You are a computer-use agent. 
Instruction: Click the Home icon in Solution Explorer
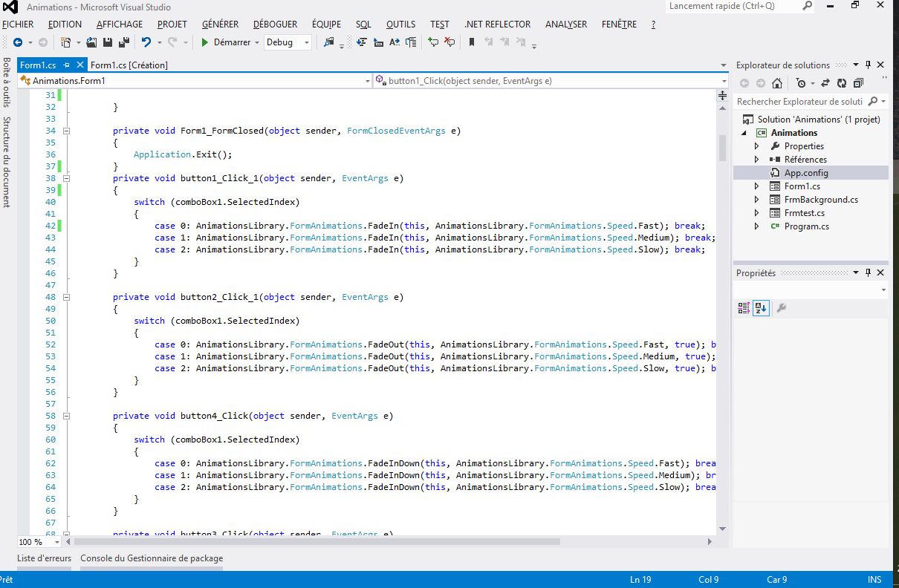click(x=776, y=83)
